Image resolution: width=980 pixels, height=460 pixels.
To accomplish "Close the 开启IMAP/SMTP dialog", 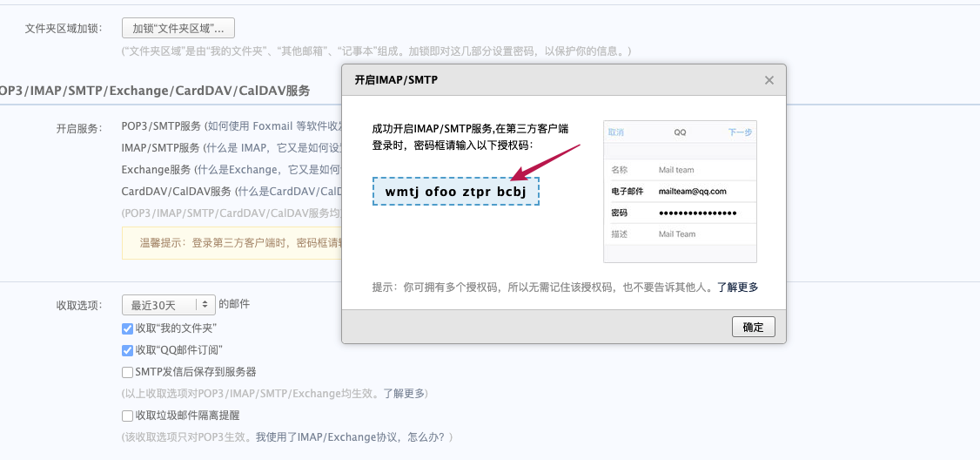I will coord(769,80).
